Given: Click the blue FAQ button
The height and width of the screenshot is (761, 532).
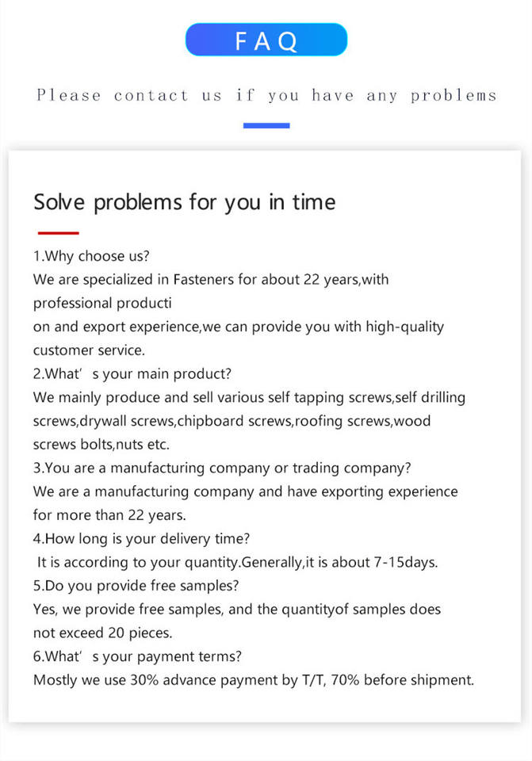Looking at the screenshot, I should click(x=266, y=40).
